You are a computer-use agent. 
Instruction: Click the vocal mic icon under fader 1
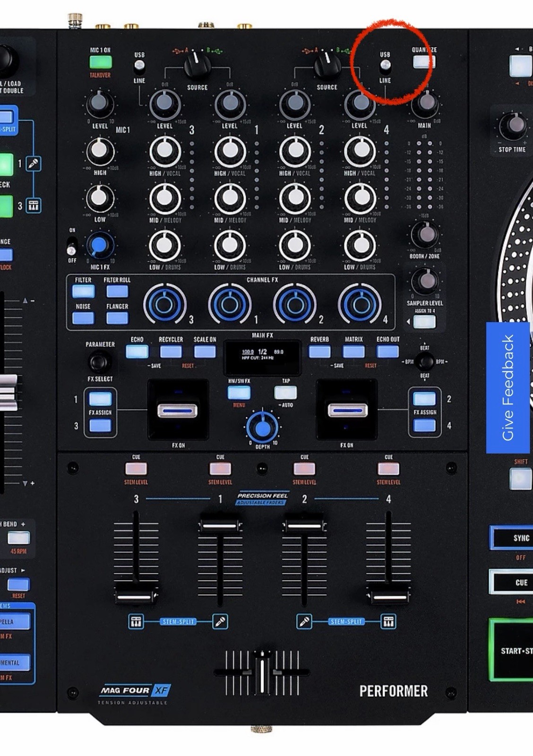click(220, 621)
